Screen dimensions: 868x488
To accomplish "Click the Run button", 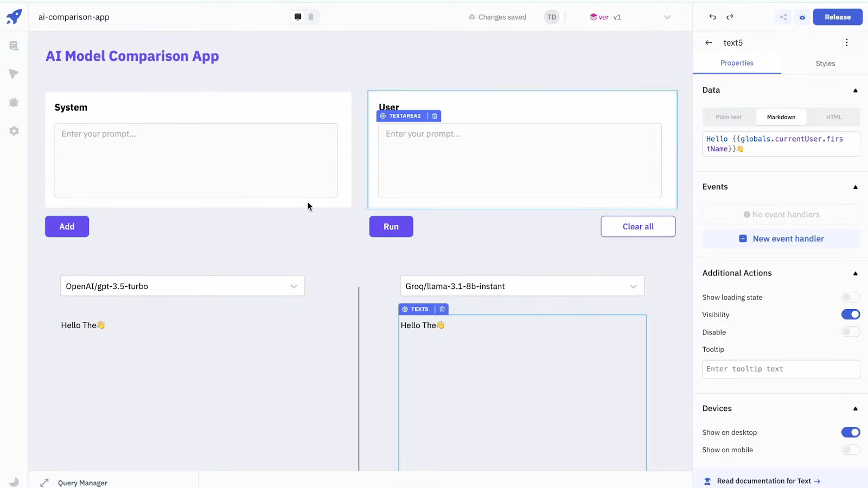I will (x=391, y=227).
